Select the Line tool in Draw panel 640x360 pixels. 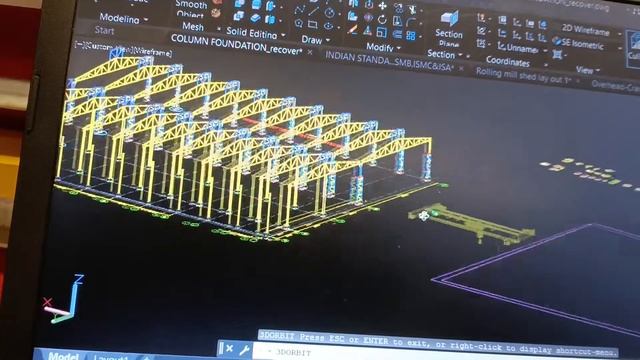[x=313, y=11]
